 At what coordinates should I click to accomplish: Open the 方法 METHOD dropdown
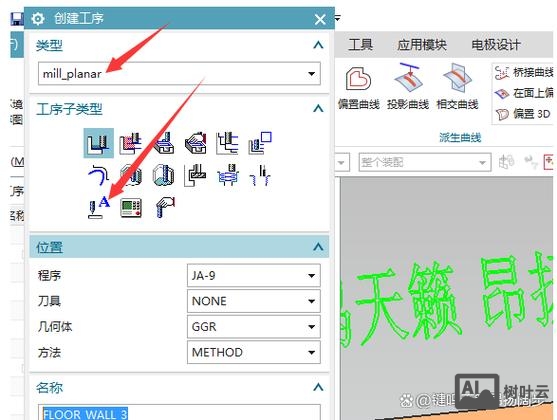click(x=254, y=352)
